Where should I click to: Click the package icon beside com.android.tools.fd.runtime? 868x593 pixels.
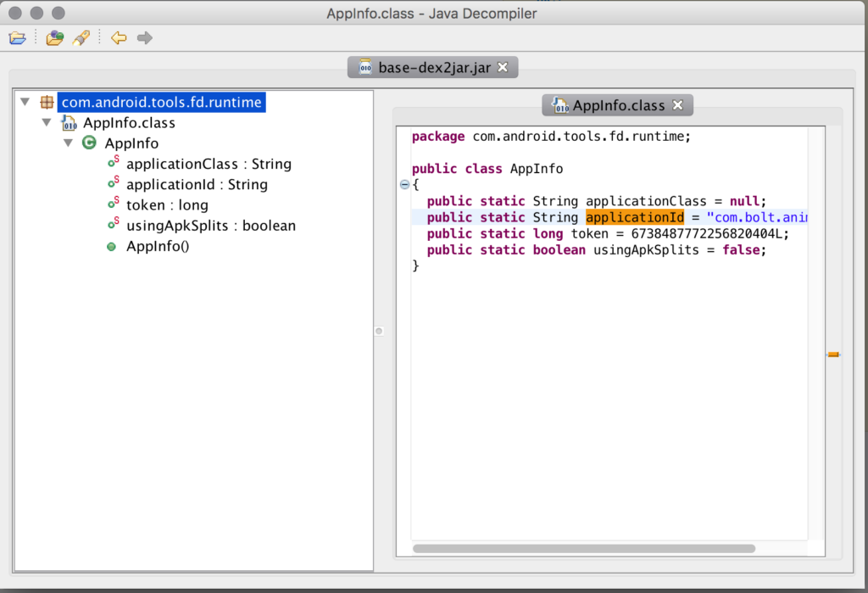pyautogui.click(x=47, y=101)
